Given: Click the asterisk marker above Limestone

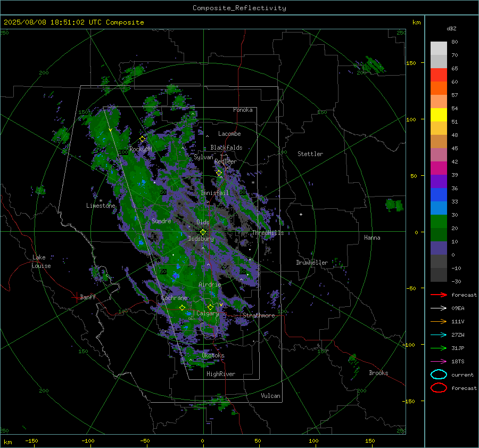Looking at the screenshot, I should (x=101, y=201).
